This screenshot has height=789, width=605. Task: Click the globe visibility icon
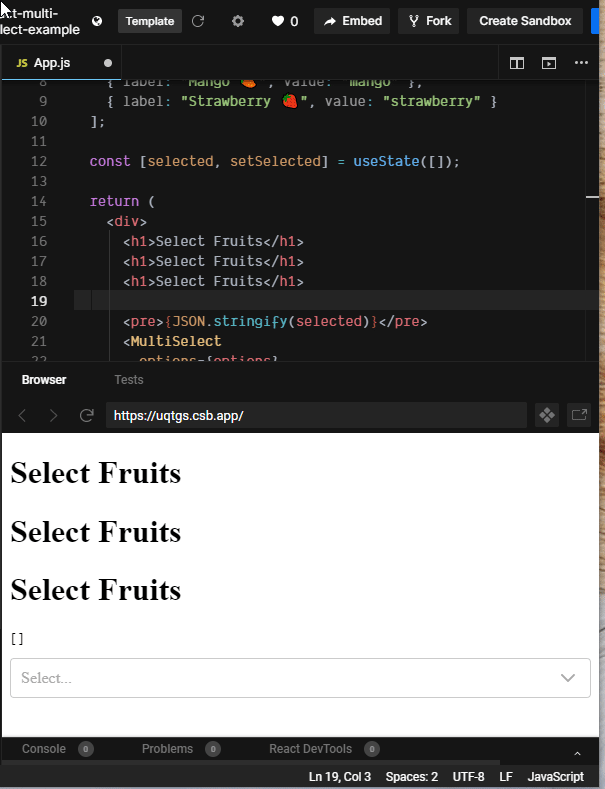(x=97, y=21)
